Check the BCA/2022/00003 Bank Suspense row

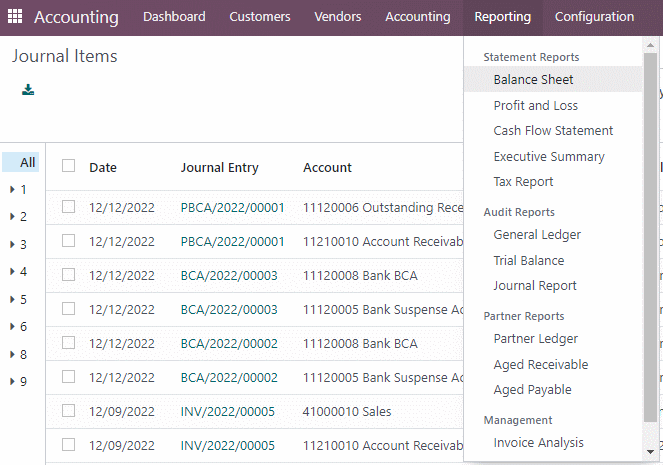pyautogui.click(x=68, y=309)
